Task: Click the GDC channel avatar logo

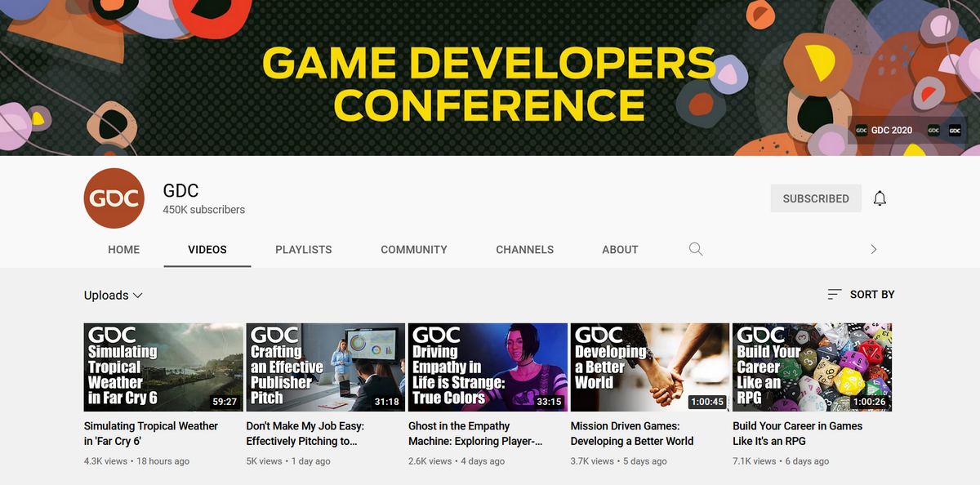Action: point(114,199)
